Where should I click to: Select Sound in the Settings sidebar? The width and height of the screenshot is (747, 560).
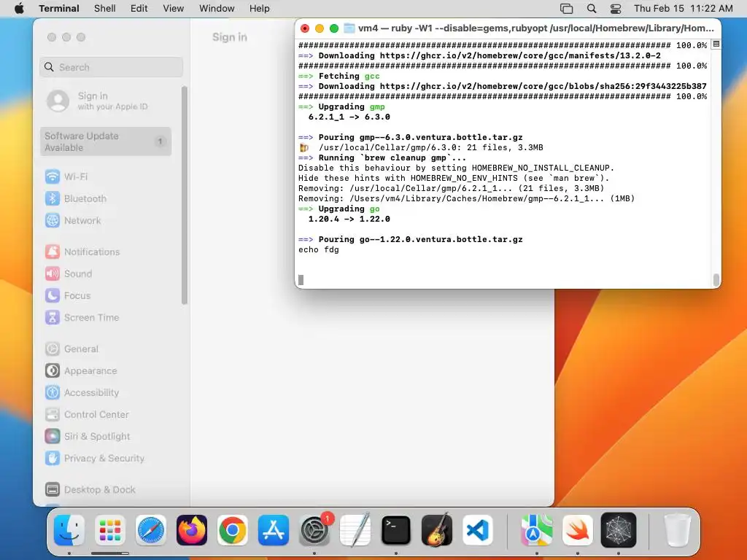click(x=106, y=274)
